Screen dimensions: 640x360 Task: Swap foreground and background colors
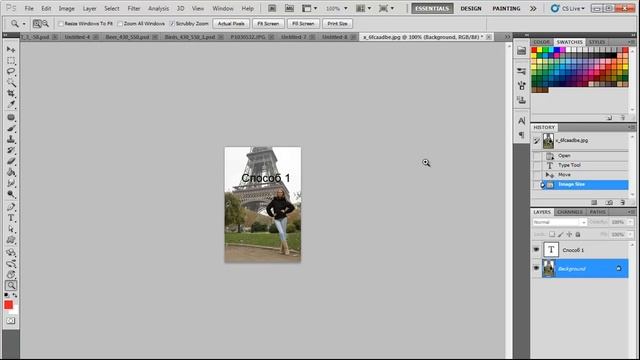point(15,295)
